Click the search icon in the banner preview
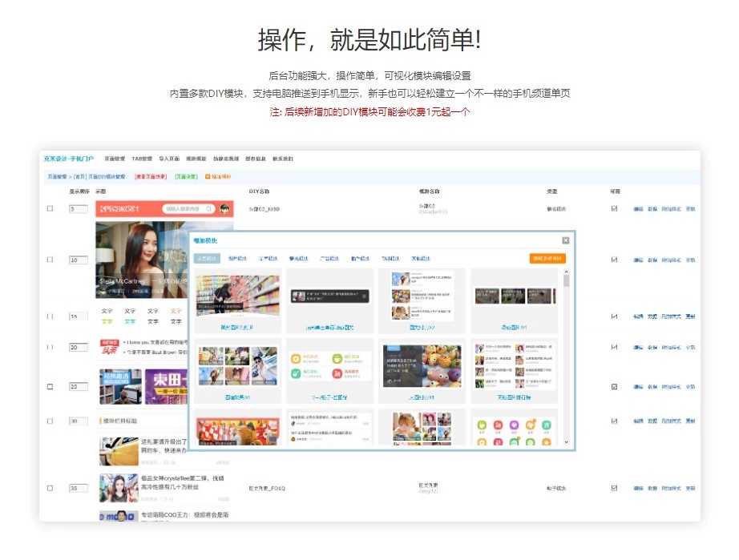This screenshot has height=560, width=739. [208, 208]
